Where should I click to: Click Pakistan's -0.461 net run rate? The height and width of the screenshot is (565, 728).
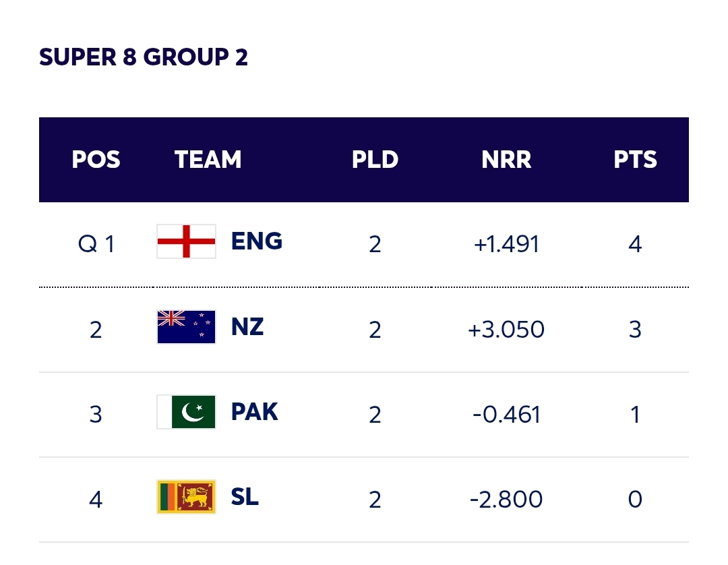pos(506,415)
